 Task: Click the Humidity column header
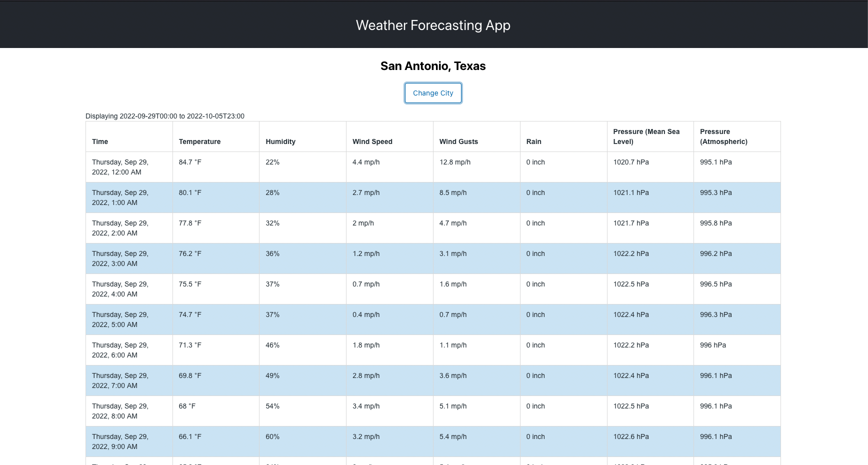click(280, 141)
